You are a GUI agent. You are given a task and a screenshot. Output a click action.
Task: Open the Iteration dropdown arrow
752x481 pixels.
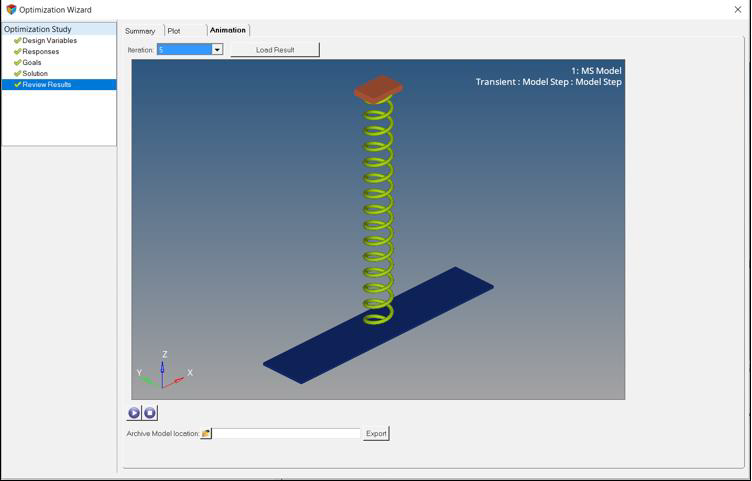[217, 50]
